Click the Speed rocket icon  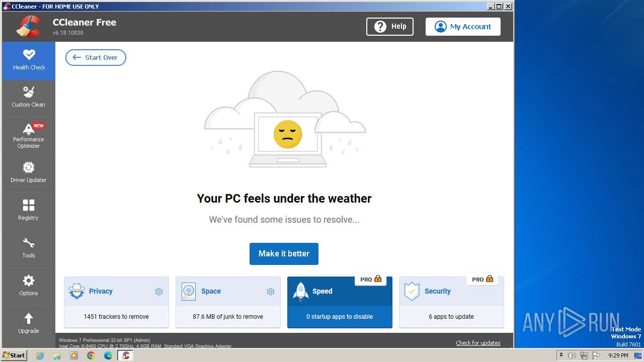[300, 292]
